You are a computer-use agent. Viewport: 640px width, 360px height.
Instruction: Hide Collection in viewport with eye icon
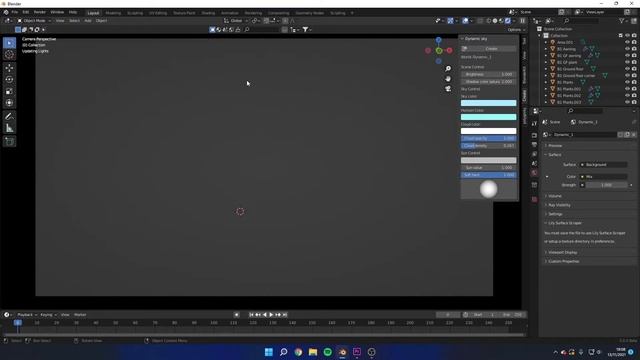[627, 36]
